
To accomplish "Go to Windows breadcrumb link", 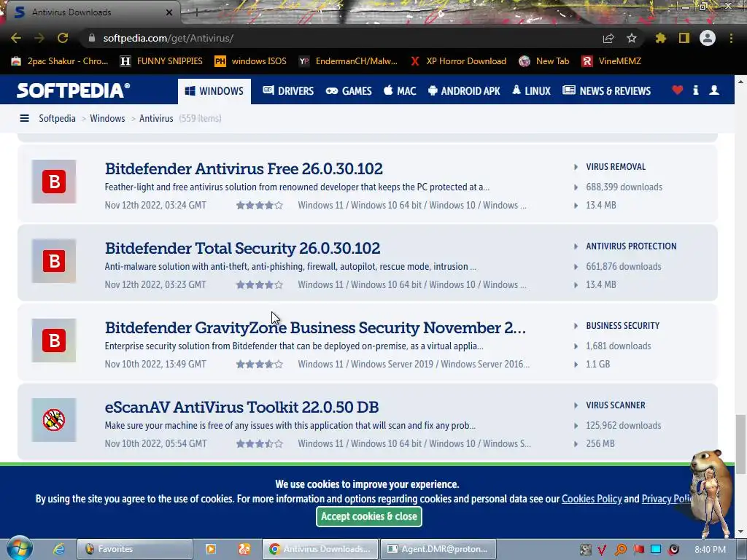I will tap(107, 118).
